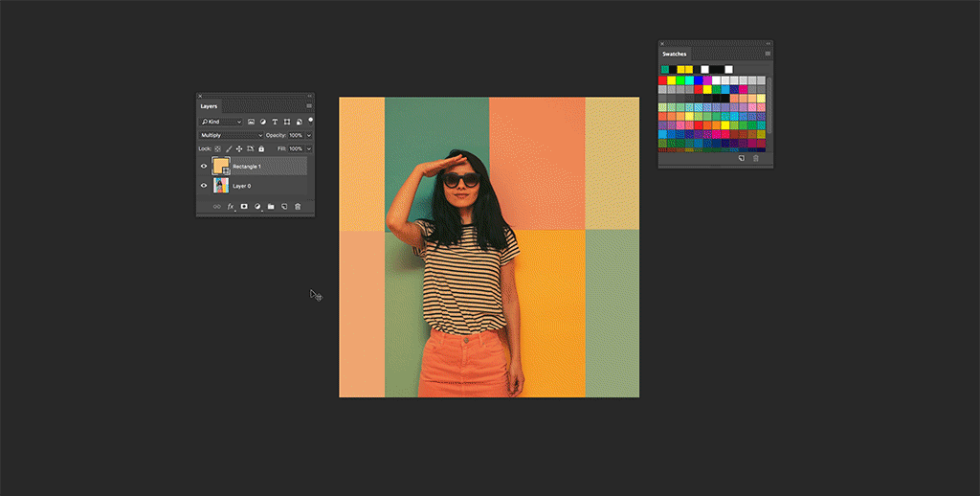Select the Swatches panel tab
This screenshot has width=980, height=496.
click(675, 55)
